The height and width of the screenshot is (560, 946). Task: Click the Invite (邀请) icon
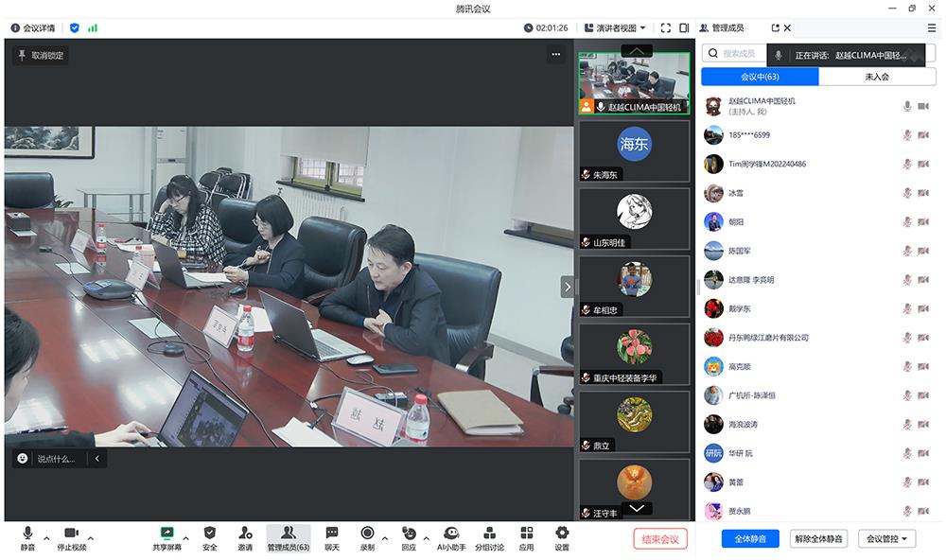[x=245, y=534]
